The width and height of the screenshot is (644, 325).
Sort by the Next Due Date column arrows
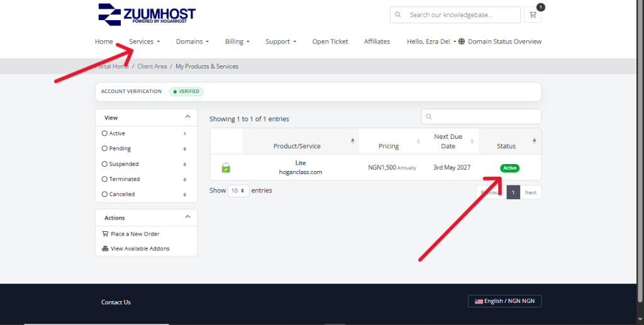[472, 141]
